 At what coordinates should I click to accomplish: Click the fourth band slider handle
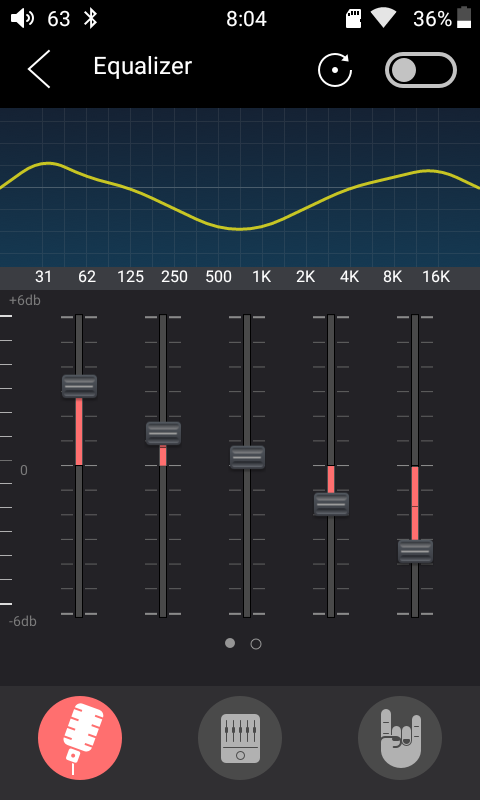click(331, 504)
